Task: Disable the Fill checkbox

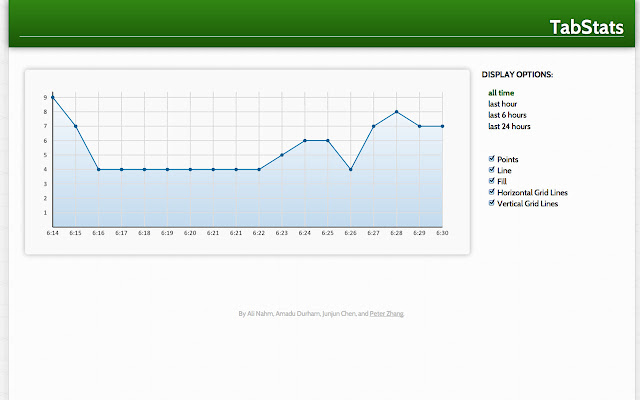Action: (491, 181)
